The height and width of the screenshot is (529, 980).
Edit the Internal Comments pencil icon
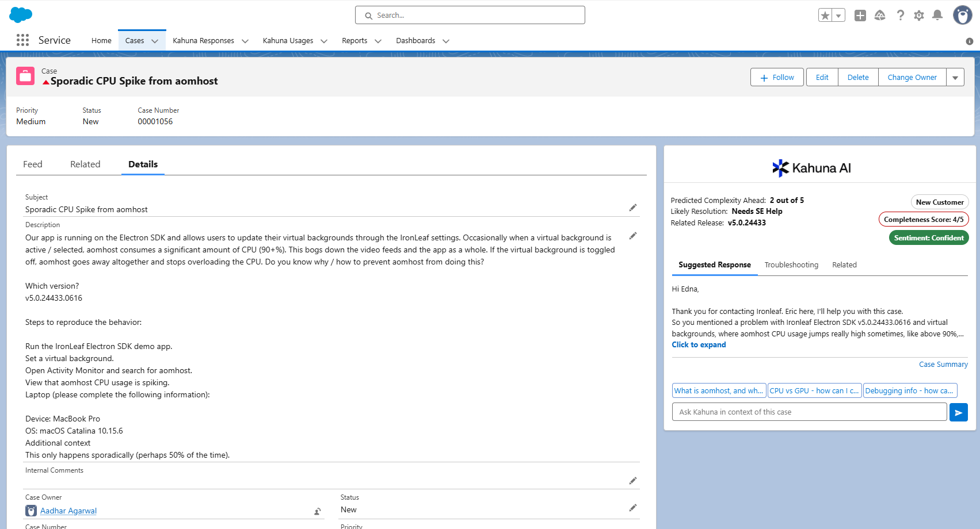tap(633, 481)
